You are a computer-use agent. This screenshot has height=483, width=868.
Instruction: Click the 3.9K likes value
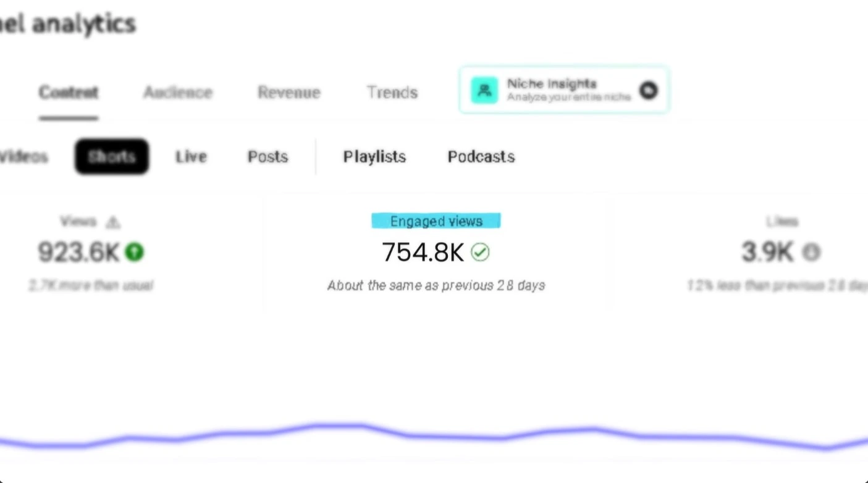tap(767, 252)
